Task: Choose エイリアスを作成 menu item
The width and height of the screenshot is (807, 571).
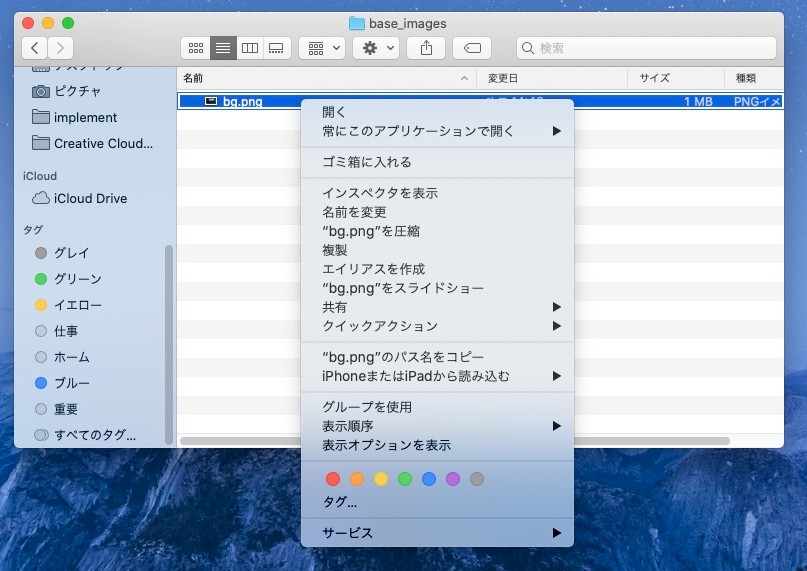Action: point(437,269)
